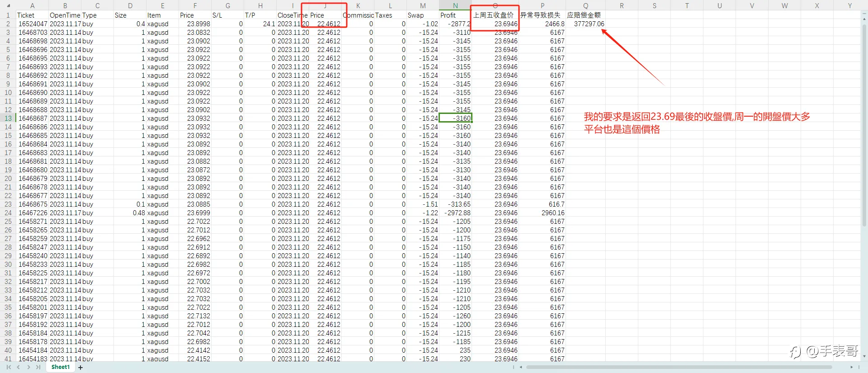The image size is (868, 373).
Task: Select ticket cell 16468687
Action: point(33,118)
